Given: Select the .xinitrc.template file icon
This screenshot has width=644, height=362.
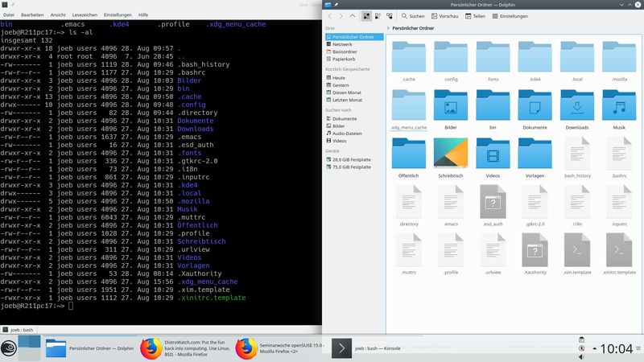Looking at the screenshot, I should (x=619, y=250).
